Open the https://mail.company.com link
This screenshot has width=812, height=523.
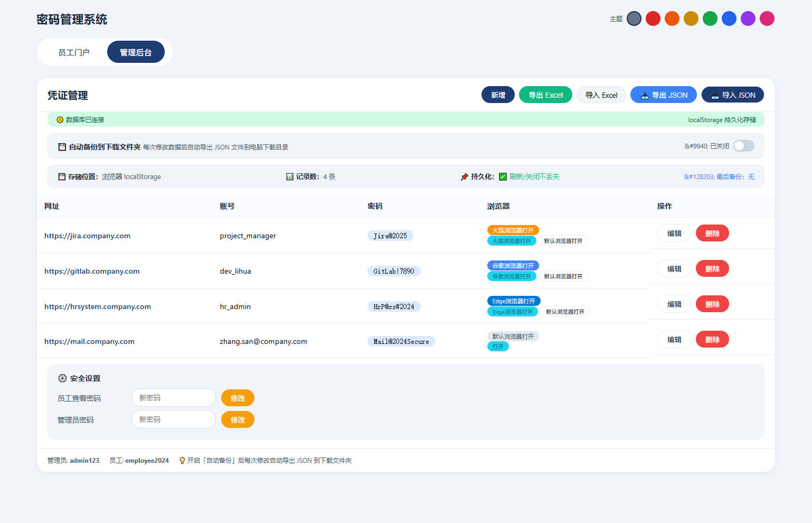pyautogui.click(x=89, y=341)
